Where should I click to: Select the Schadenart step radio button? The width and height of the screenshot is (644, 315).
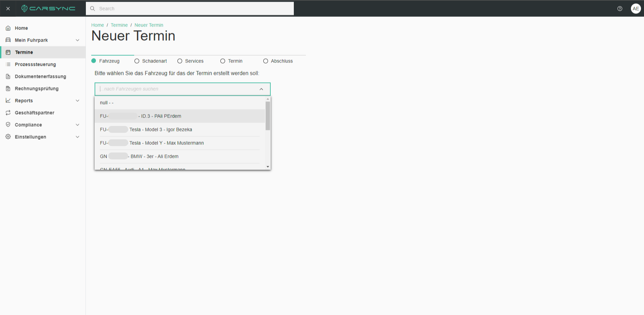pos(137,61)
